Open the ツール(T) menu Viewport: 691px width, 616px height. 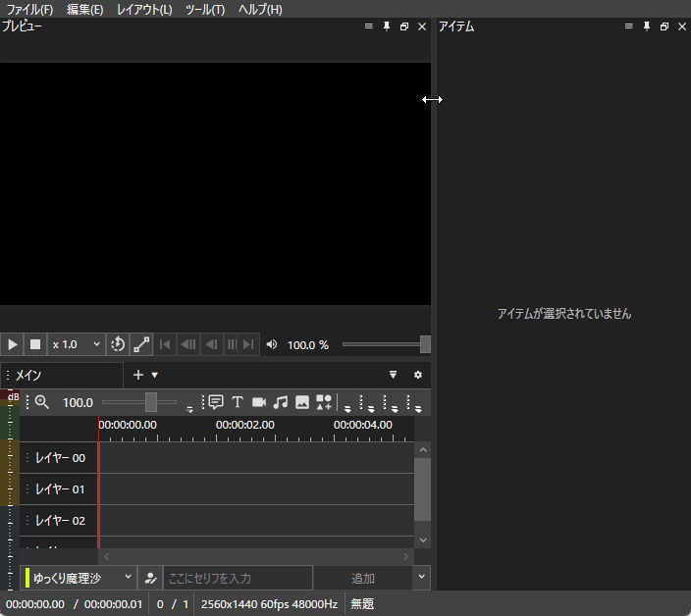pos(205,9)
